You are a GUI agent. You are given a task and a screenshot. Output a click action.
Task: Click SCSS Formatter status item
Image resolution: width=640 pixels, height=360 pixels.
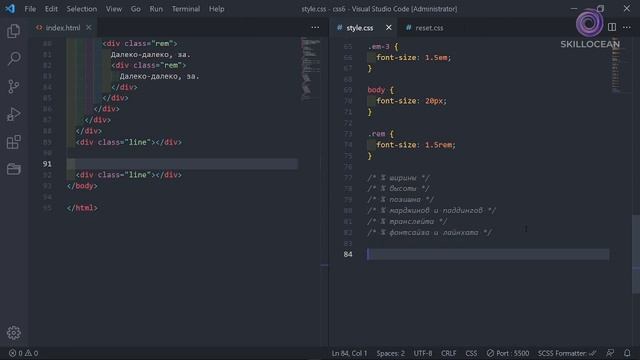coord(567,353)
